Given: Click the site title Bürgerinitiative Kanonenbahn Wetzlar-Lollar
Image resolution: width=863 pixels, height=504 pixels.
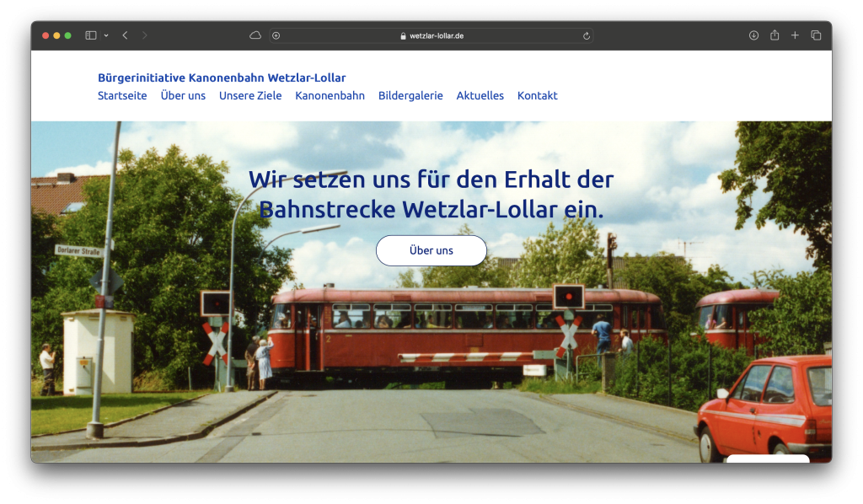Looking at the screenshot, I should tap(222, 78).
